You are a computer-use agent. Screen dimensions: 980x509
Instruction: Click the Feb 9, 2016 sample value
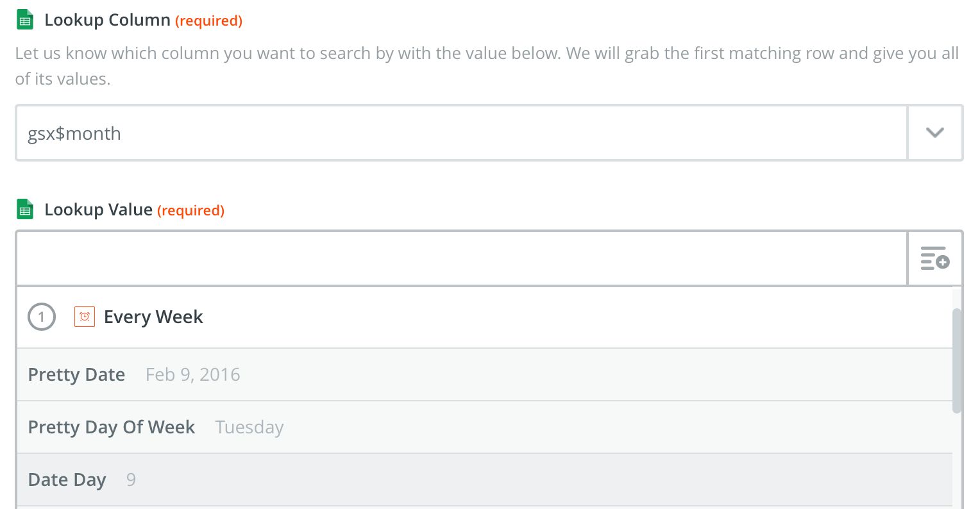(x=192, y=375)
